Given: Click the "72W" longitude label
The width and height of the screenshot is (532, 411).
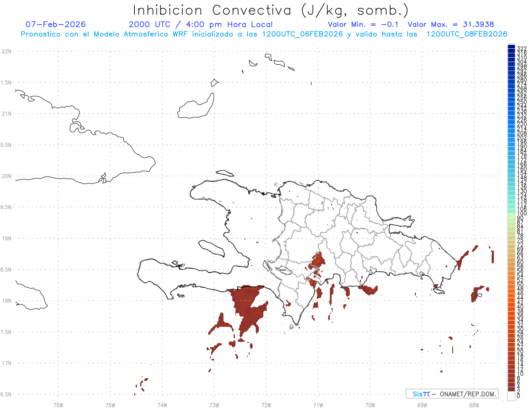Looking at the screenshot, I should [266, 405].
